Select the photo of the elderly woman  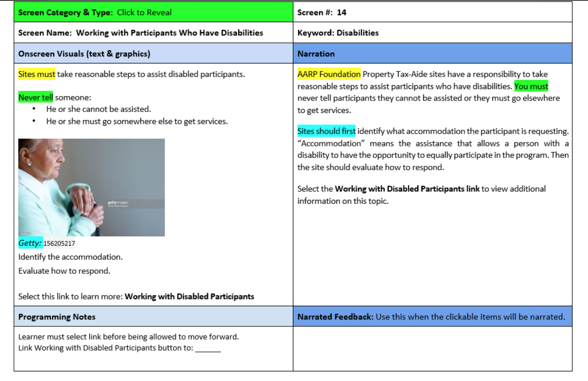[x=92, y=187]
